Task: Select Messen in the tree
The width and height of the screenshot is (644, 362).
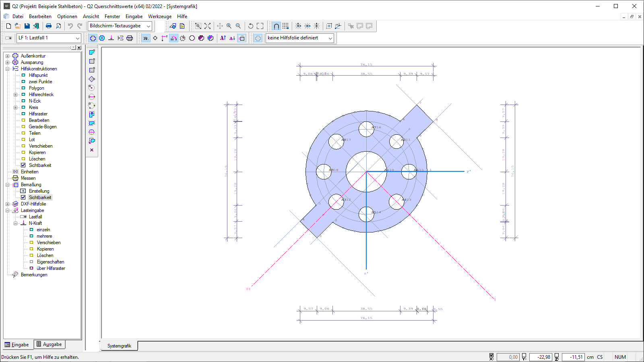Action: (28, 178)
